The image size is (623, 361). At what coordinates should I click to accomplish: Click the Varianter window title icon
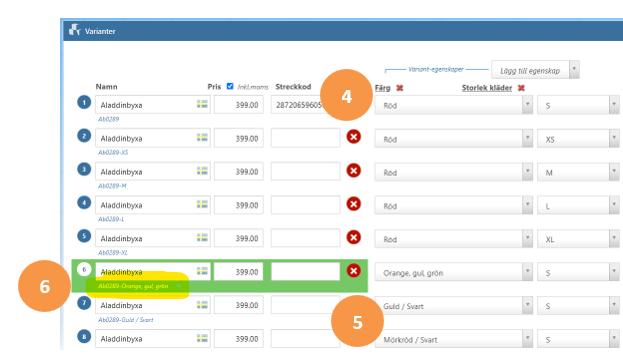(74, 30)
